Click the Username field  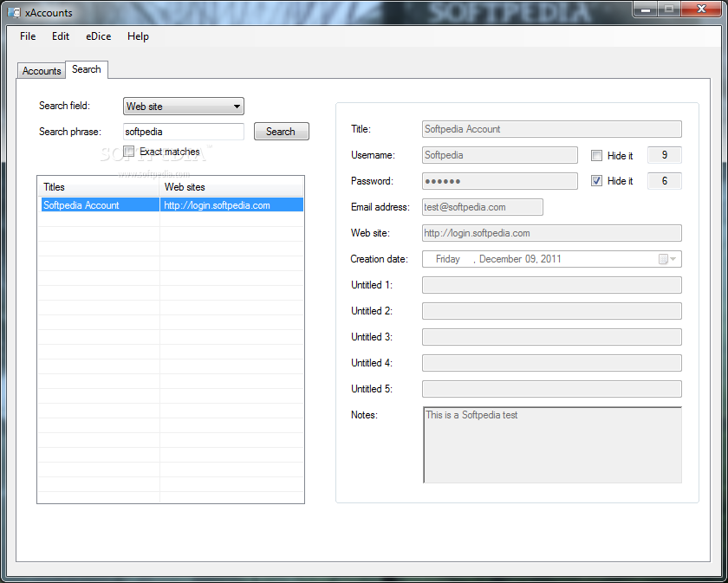pos(499,155)
